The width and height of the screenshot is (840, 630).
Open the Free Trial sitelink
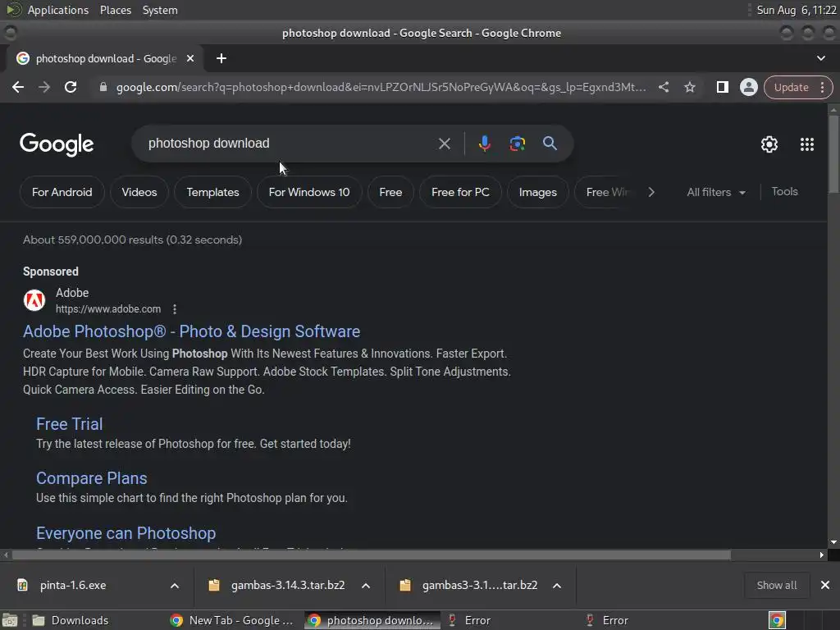[69, 424]
